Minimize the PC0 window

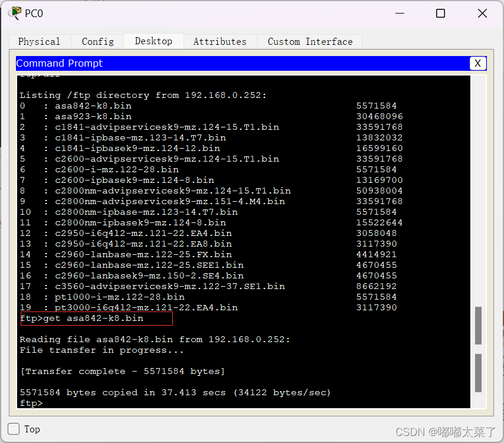[x=400, y=14]
